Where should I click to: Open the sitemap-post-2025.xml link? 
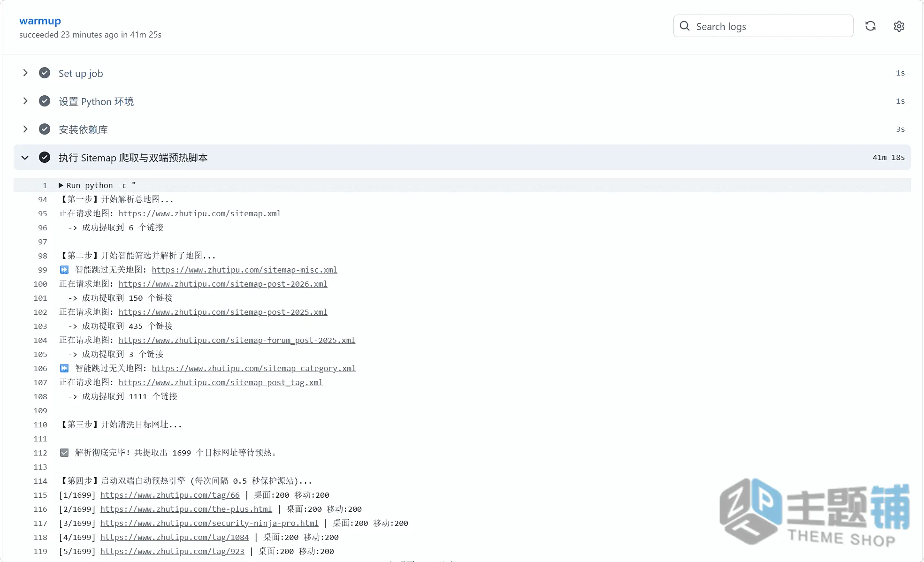coord(223,312)
